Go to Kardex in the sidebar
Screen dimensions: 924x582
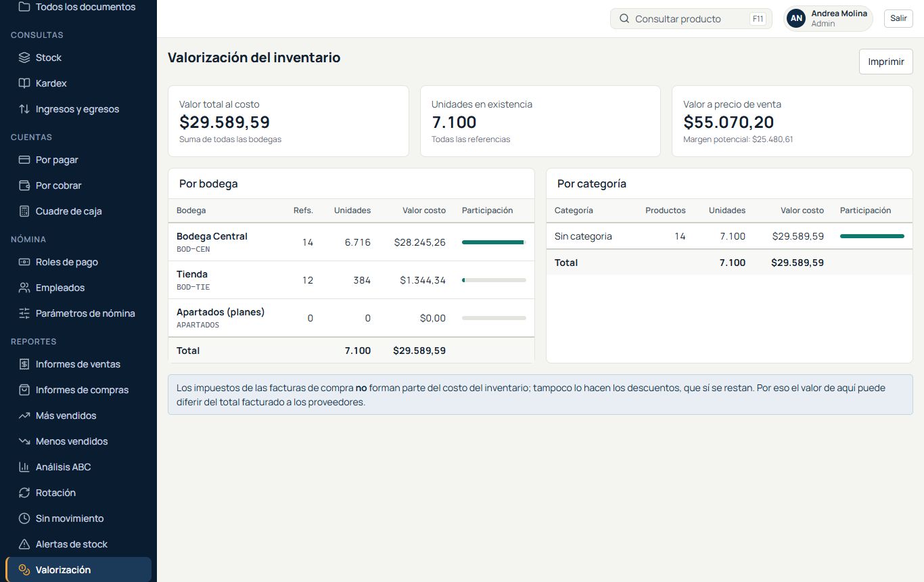[78, 83]
